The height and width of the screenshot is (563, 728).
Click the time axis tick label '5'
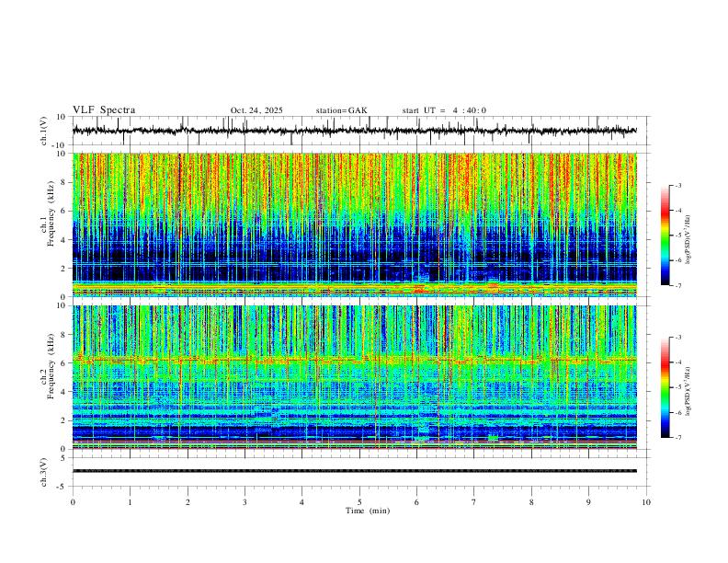click(359, 502)
